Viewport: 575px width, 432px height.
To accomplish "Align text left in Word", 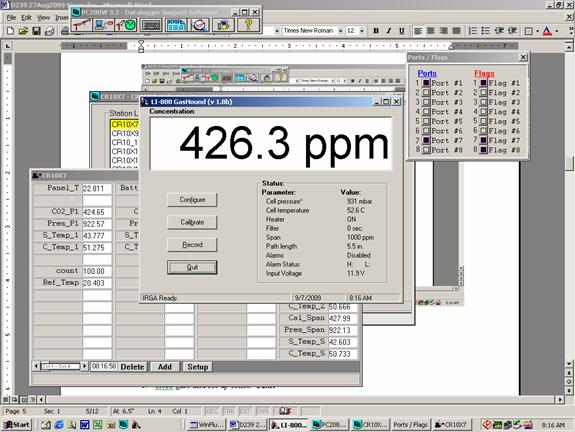I will point(418,31).
